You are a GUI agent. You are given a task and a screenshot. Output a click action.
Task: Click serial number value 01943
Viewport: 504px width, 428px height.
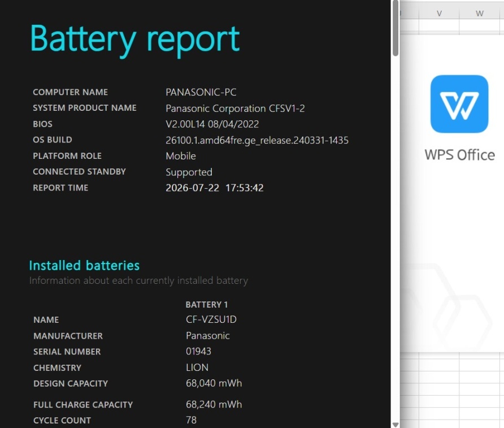[198, 351]
